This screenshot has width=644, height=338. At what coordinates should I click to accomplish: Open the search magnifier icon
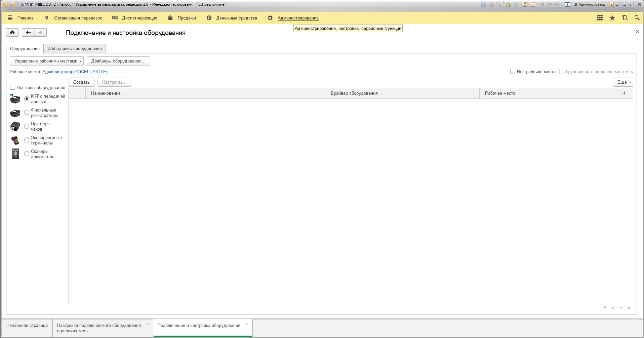(x=637, y=18)
